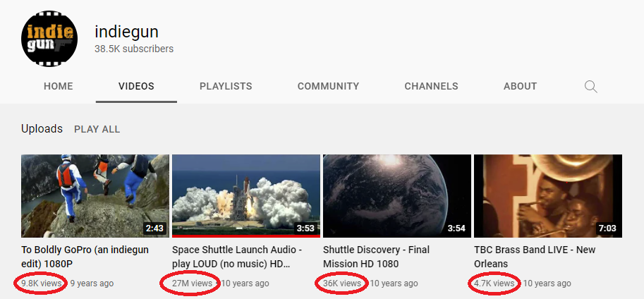This screenshot has height=299, width=644.
Task: Select the VIDEOS tab
Action: [136, 86]
